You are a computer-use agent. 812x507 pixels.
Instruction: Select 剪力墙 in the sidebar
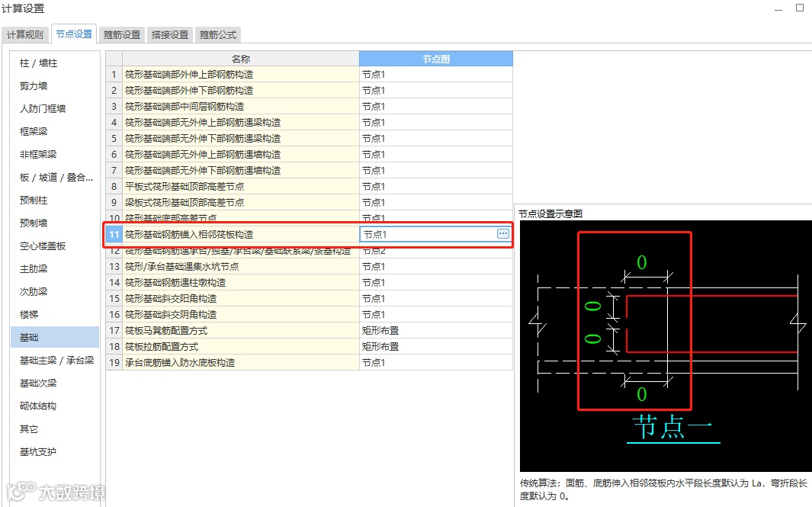[x=34, y=86]
